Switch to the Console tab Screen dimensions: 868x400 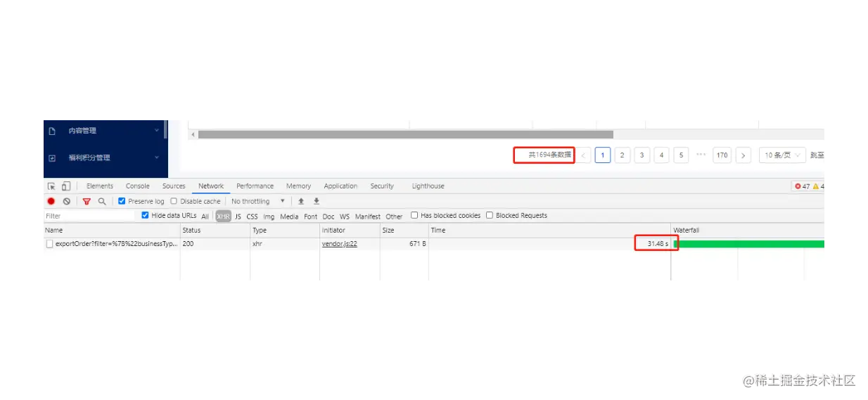click(x=137, y=186)
